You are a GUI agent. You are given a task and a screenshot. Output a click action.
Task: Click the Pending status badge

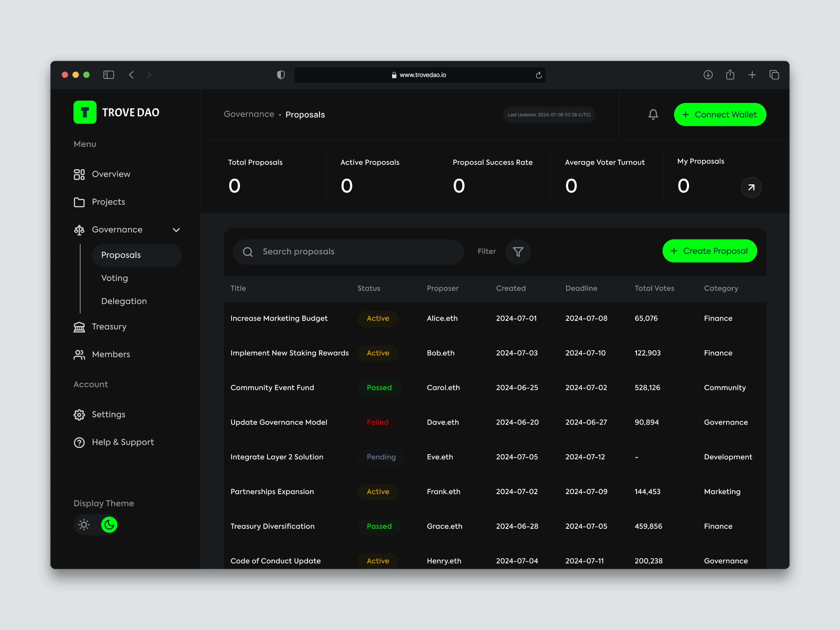(x=381, y=457)
